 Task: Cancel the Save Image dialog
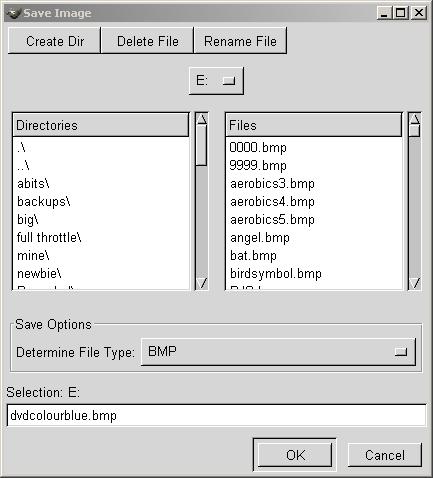pos(385,455)
